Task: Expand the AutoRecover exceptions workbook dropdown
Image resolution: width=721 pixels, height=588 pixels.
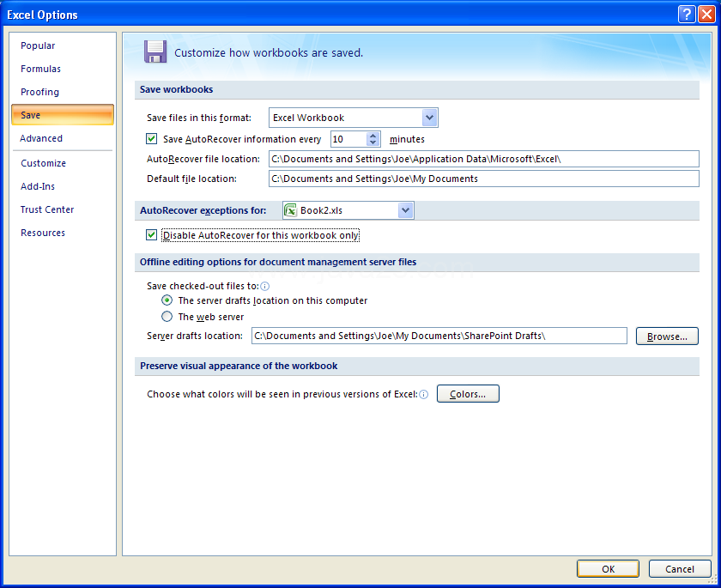Action: tap(405, 210)
